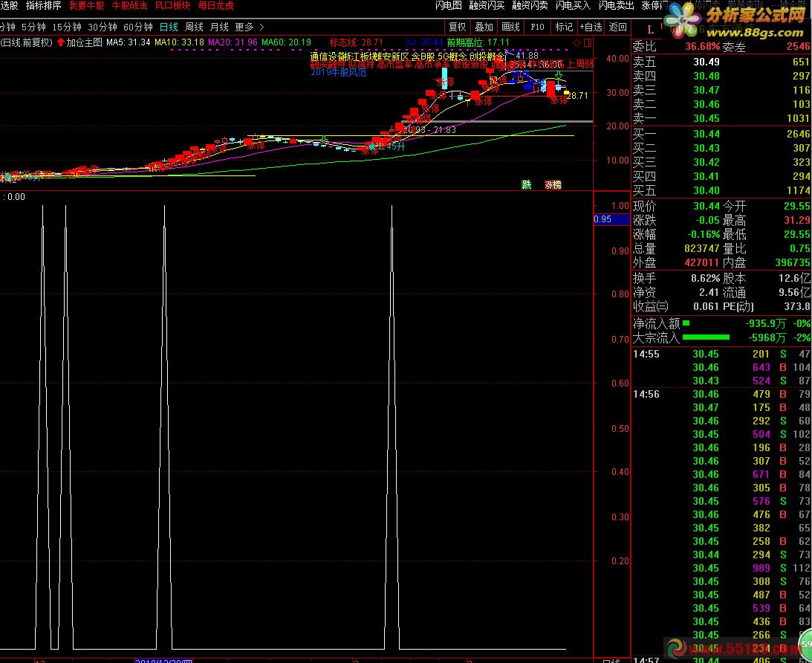Click the 返回 back button
This screenshot has height=663, width=812.
[x=617, y=27]
